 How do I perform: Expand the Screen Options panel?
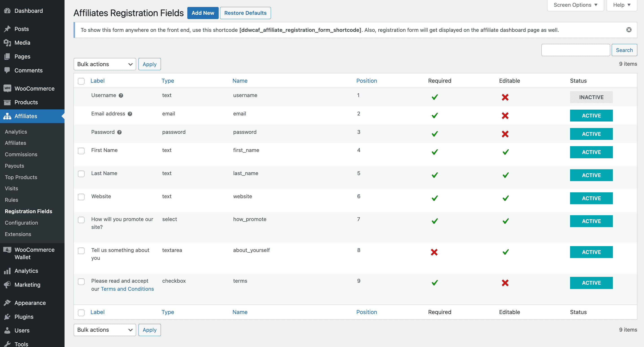tap(575, 5)
